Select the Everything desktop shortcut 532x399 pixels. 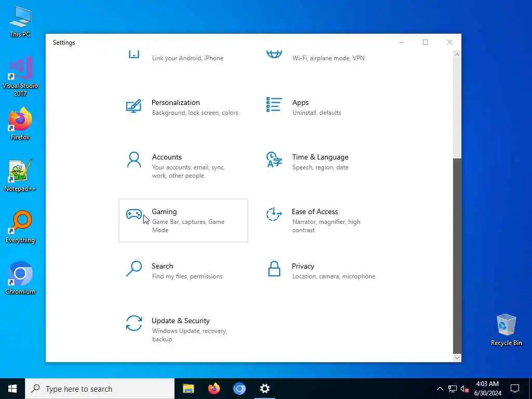click(20, 227)
